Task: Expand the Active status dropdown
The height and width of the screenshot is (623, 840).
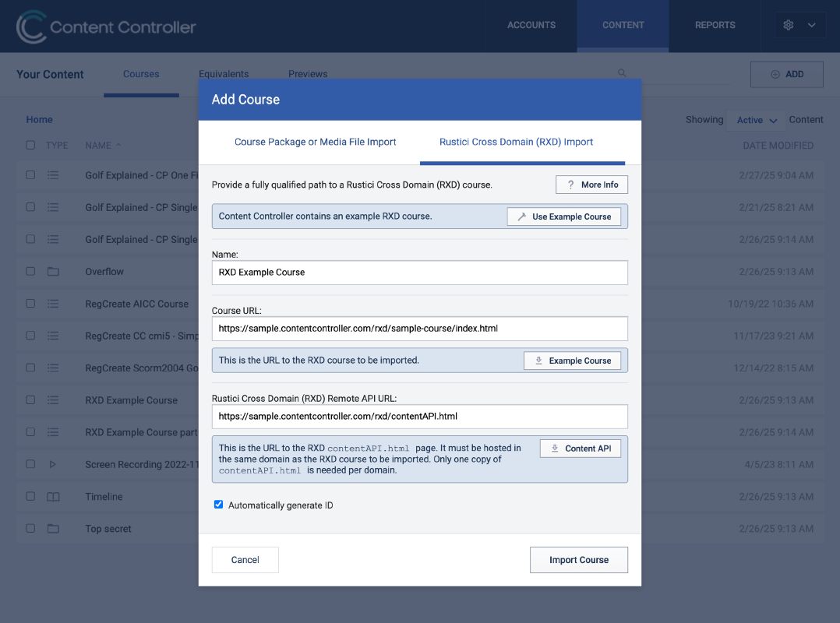Action: point(756,121)
